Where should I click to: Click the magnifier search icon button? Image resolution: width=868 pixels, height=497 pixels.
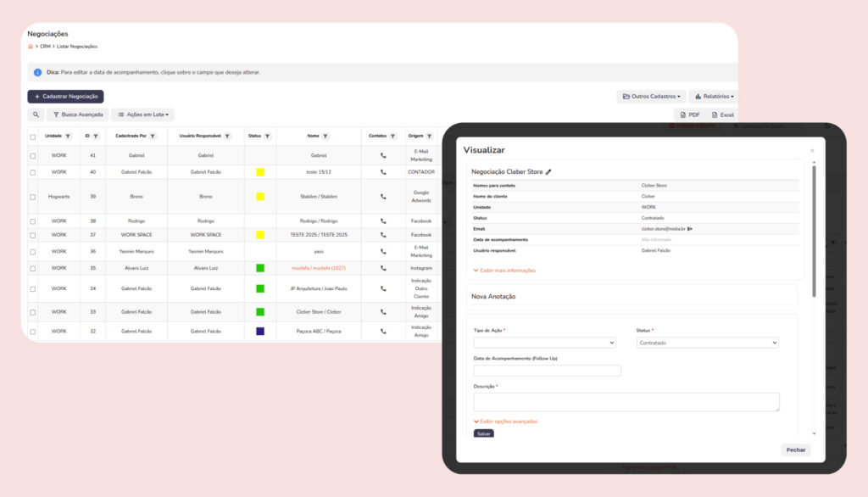(x=36, y=114)
